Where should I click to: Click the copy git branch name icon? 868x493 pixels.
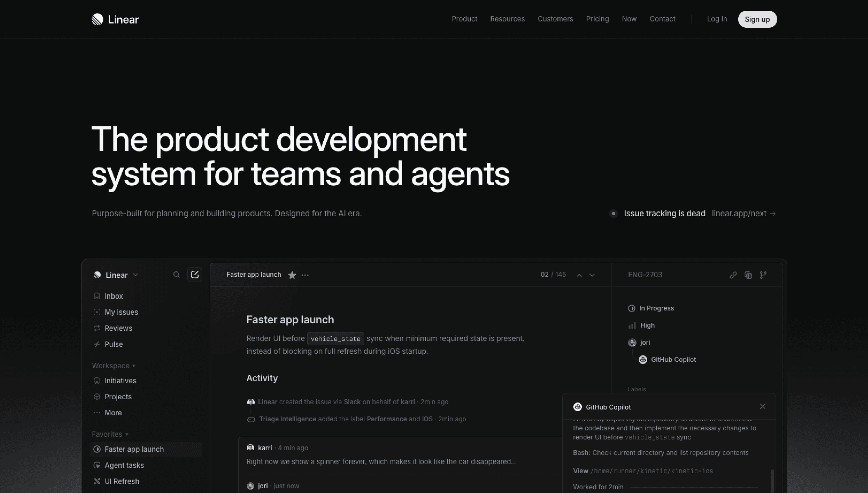(763, 275)
